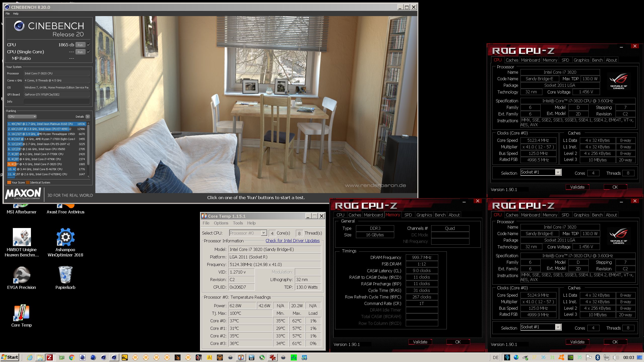The image size is (644, 362).
Task: Open Graphics tab in bottom-right CPU-Z
Action: (x=581, y=215)
